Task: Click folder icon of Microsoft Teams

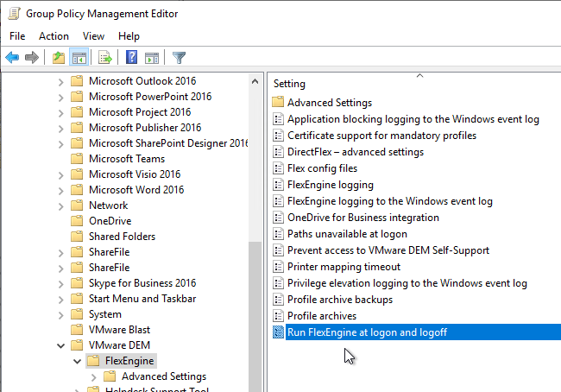Action: 77,159
